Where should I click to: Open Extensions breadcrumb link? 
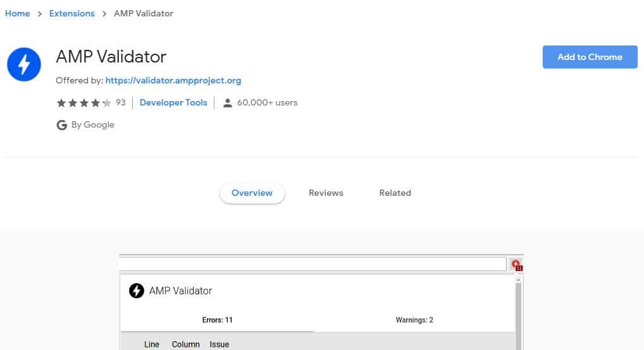tap(72, 13)
